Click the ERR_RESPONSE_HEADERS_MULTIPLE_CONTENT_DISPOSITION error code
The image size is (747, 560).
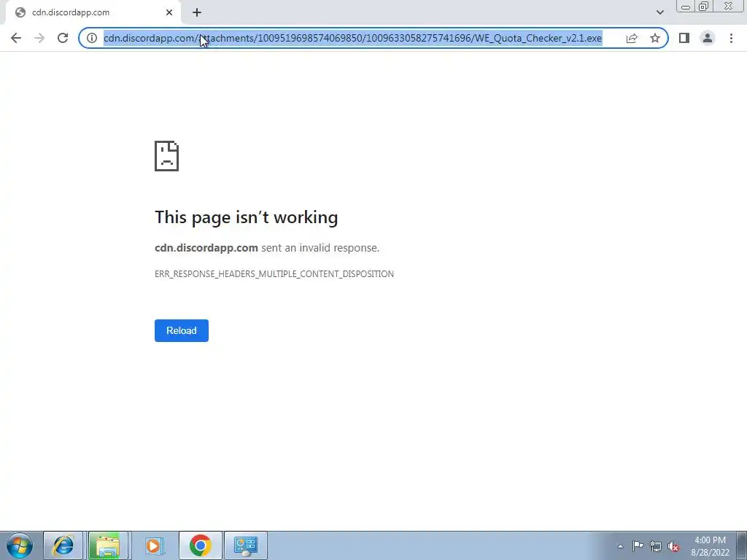[x=274, y=274]
